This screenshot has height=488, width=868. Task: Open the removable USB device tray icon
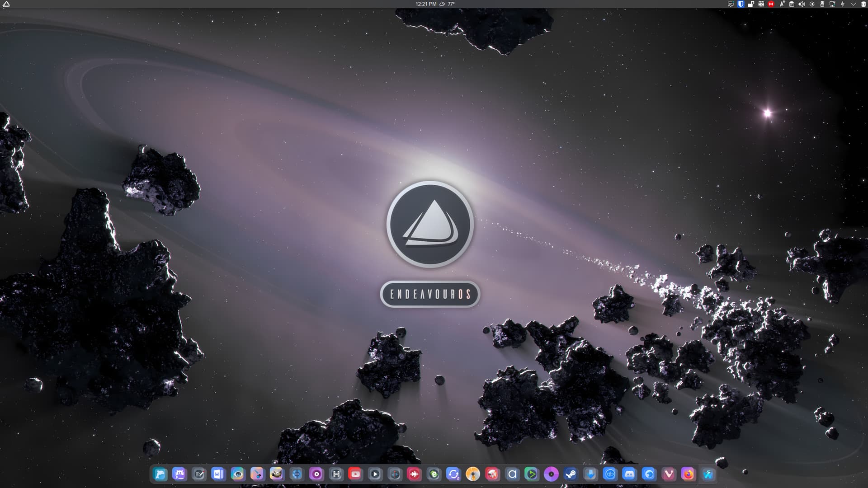(822, 4)
